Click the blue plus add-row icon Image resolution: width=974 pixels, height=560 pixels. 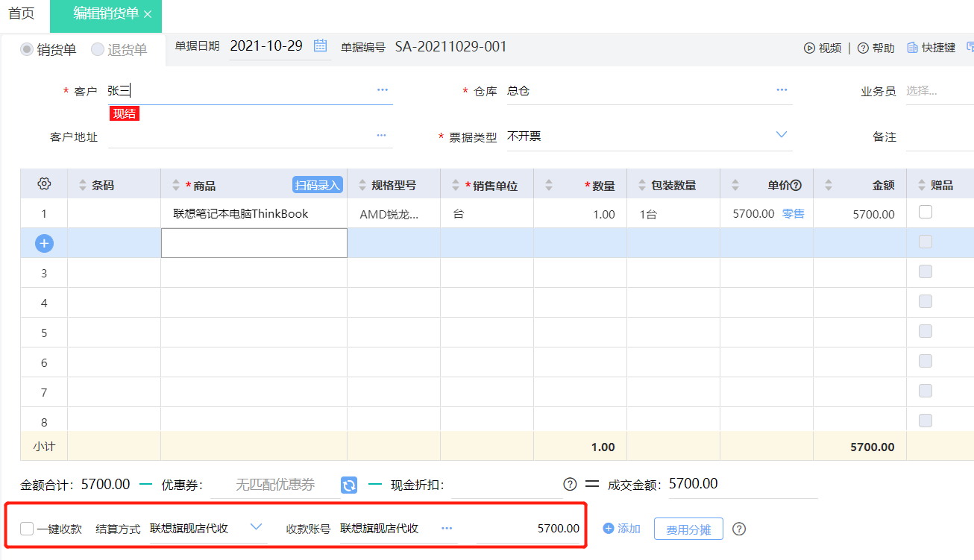click(44, 243)
